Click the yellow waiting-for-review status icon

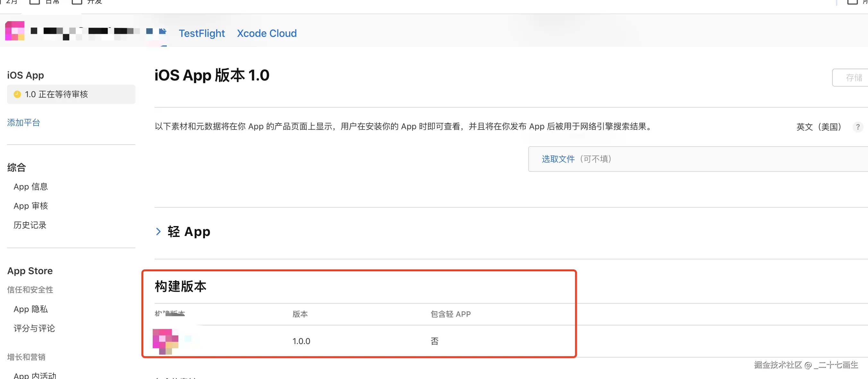click(17, 94)
